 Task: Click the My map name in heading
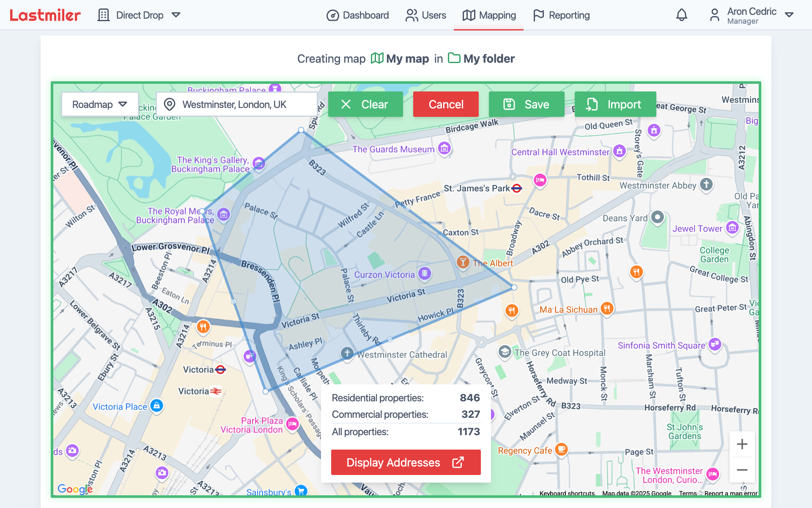click(x=408, y=58)
